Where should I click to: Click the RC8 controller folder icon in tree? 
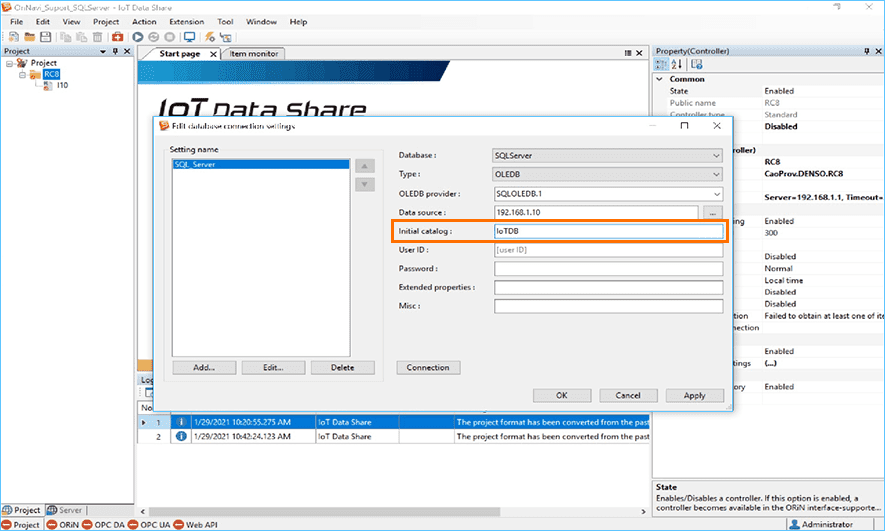tap(35, 74)
